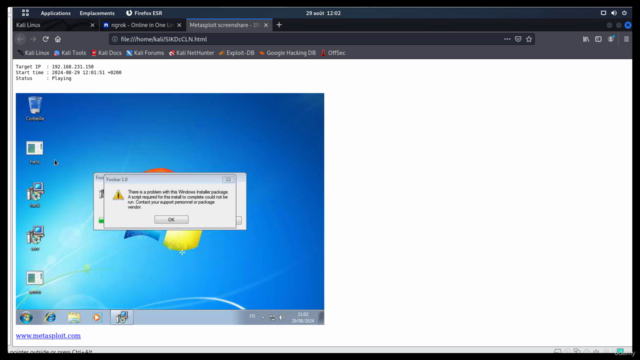This screenshot has height=360, width=640.
Task: Open a new browser tab
Action: click(279, 25)
